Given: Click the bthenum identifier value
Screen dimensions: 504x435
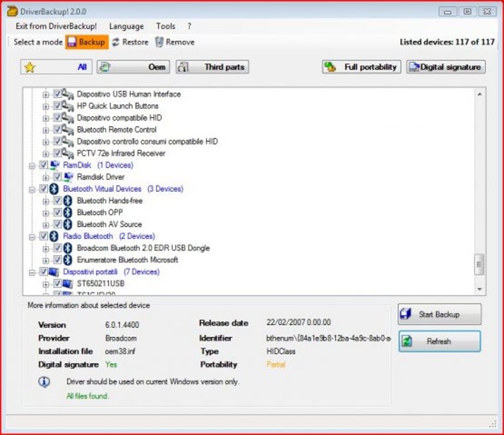Looking at the screenshot, I should pyautogui.click(x=328, y=338).
